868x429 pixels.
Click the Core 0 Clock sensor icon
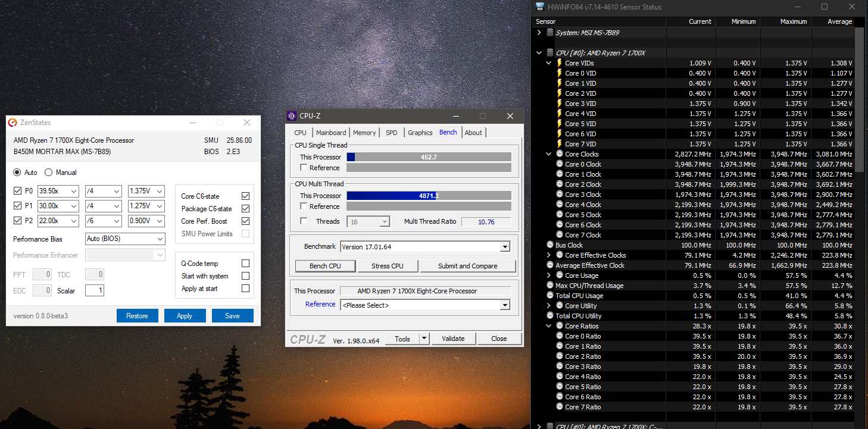pos(560,164)
